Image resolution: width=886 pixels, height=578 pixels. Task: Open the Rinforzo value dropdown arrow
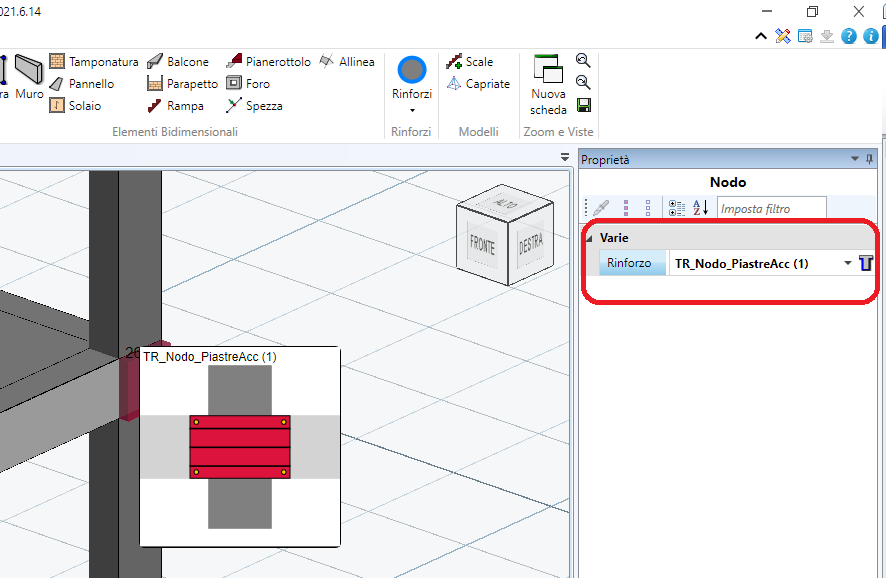848,263
